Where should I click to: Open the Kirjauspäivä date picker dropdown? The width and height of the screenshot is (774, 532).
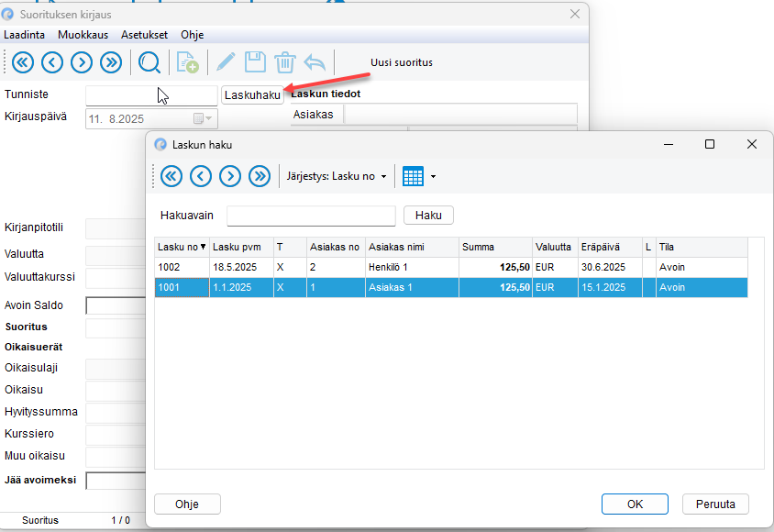click(203, 118)
